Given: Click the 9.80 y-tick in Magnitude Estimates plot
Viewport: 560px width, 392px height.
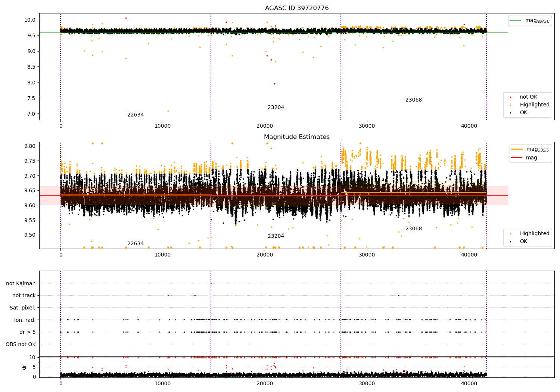Looking at the screenshot, I should coord(30,146).
